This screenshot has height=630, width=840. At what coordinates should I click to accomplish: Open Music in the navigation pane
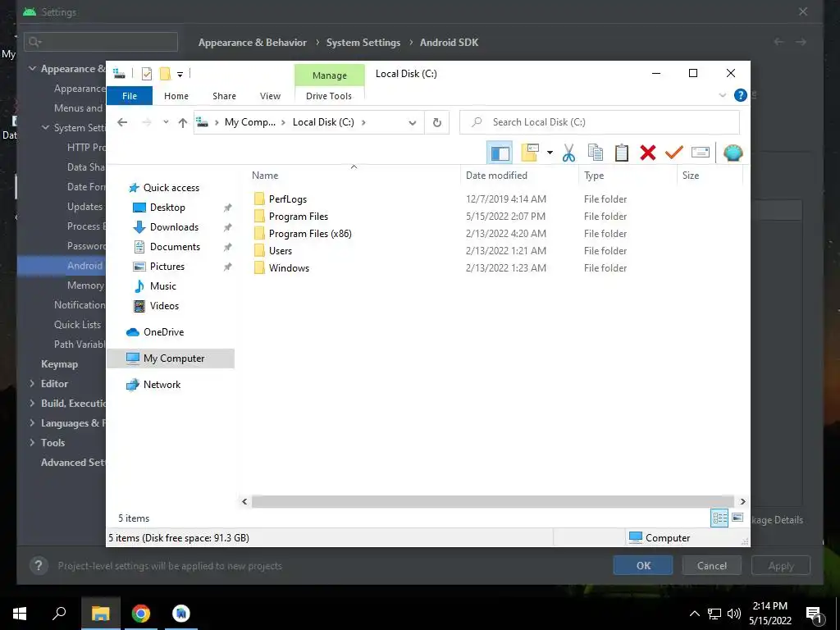click(x=163, y=286)
